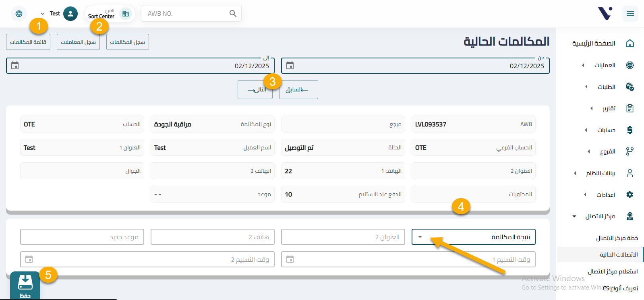The width and height of the screenshot is (644, 300).
Task: Open calendar icon in the إلى date field
Action: coord(15,65)
